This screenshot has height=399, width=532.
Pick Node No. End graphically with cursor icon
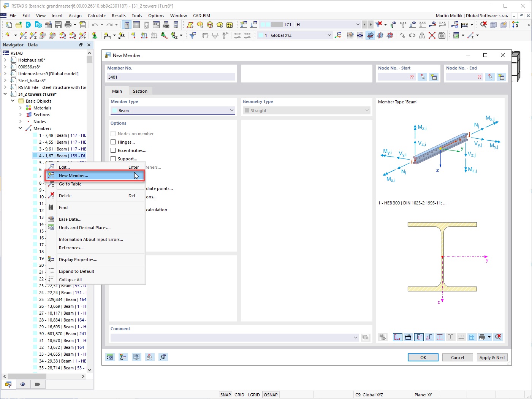coord(490,77)
